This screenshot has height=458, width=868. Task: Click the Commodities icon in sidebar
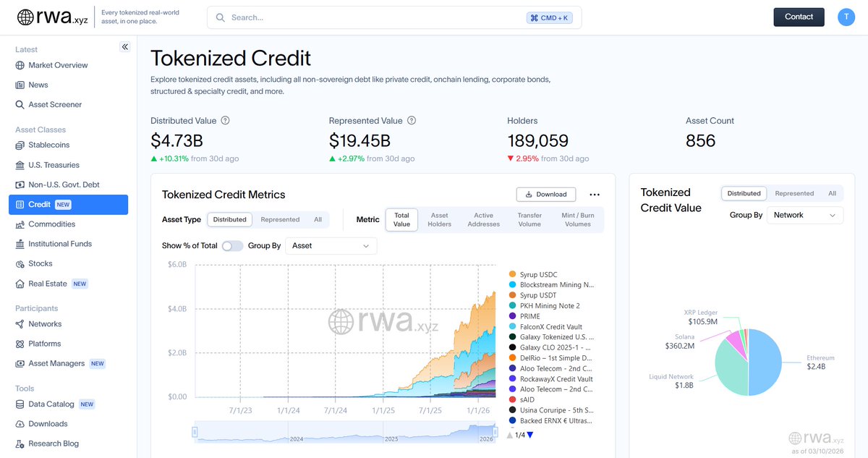coord(20,224)
